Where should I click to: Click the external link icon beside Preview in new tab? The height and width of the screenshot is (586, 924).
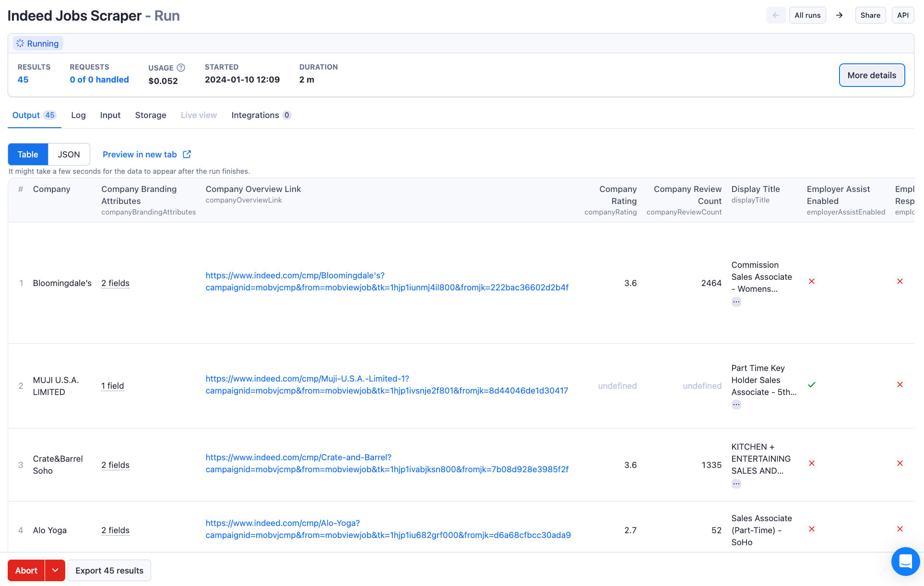pyautogui.click(x=186, y=154)
